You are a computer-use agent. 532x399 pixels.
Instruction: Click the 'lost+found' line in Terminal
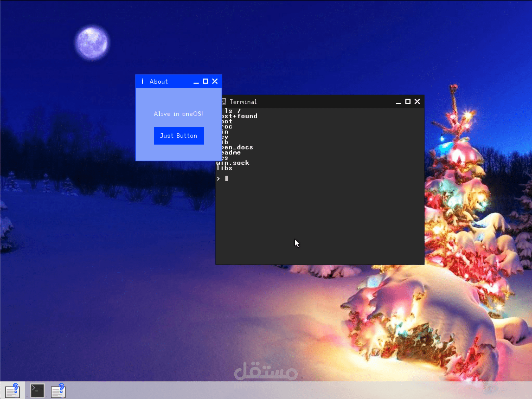[x=240, y=116]
